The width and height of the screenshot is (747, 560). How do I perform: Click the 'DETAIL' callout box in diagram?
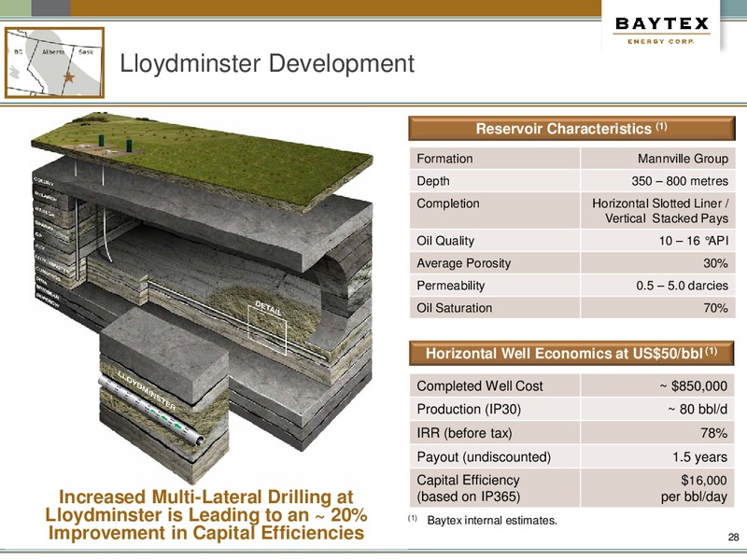[267, 330]
